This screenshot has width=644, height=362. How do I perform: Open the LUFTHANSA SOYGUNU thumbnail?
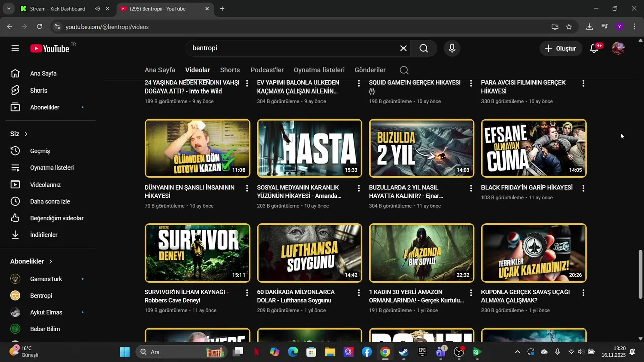click(x=309, y=253)
